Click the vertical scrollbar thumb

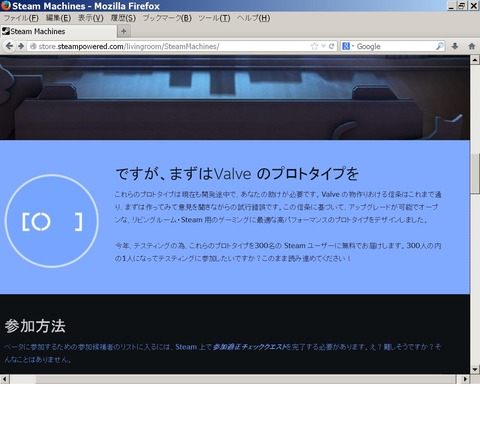click(x=475, y=174)
